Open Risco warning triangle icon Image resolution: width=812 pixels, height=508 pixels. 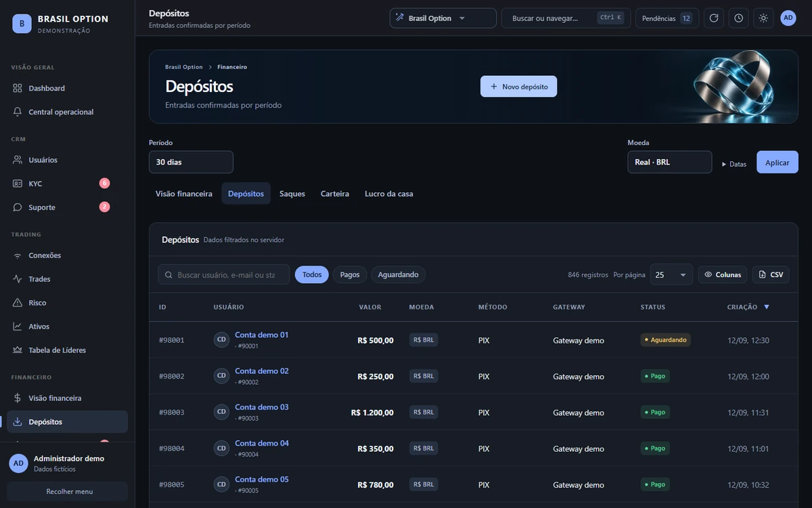click(18, 303)
